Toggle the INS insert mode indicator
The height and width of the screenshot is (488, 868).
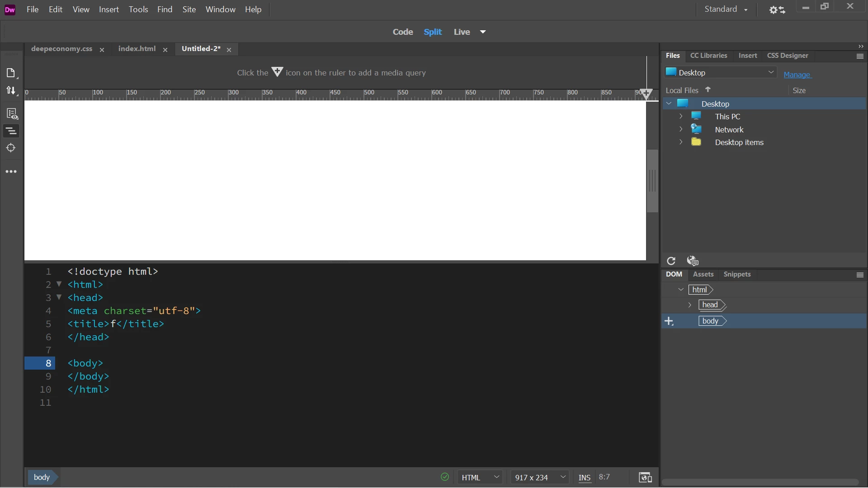click(584, 477)
